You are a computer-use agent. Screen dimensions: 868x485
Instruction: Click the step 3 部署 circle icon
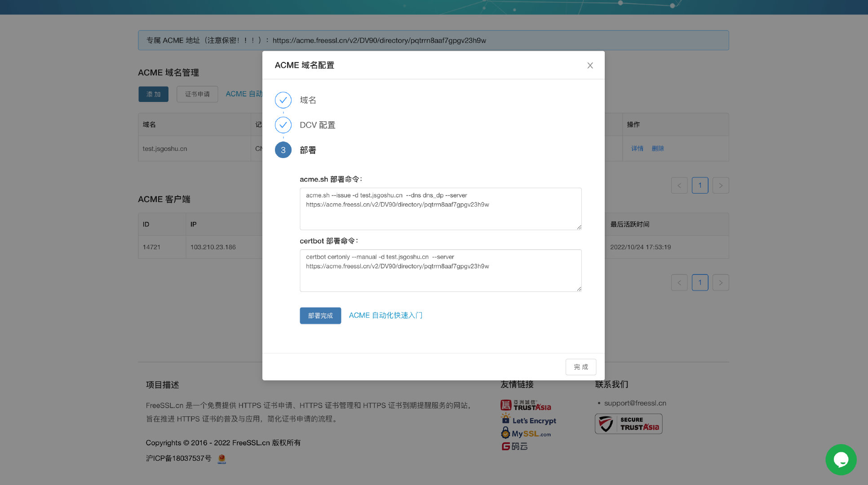(283, 150)
